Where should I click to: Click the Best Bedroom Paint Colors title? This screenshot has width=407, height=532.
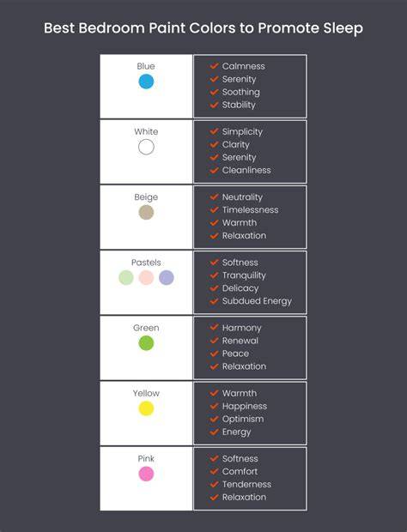point(203,28)
